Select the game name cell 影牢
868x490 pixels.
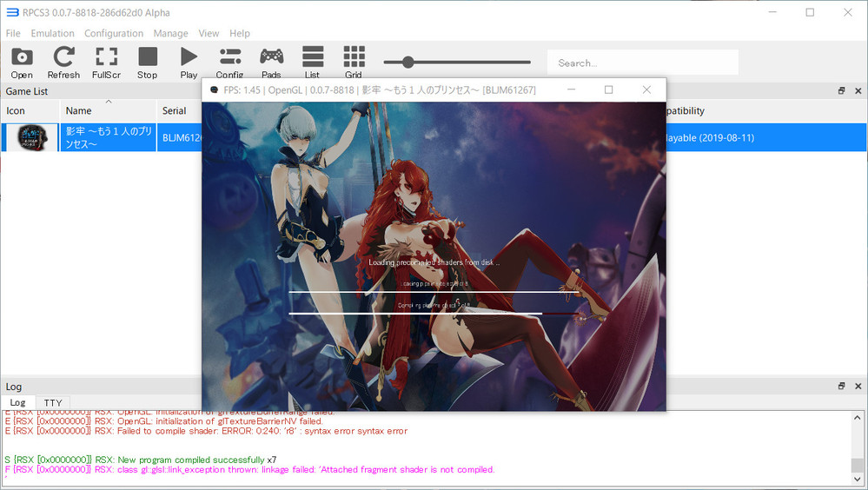(x=109, y=137)
